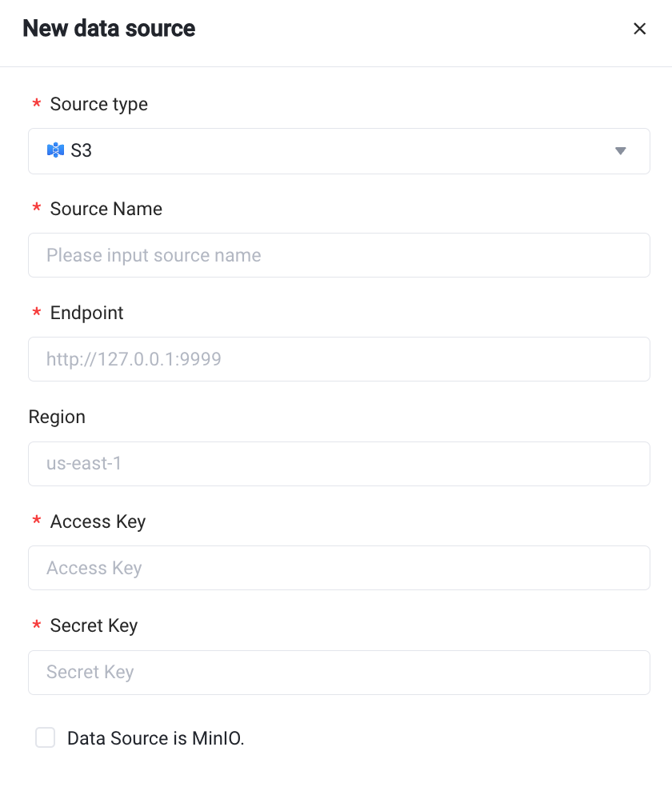Close the New data source dialog
672x787 pixels.
[639, 29]
